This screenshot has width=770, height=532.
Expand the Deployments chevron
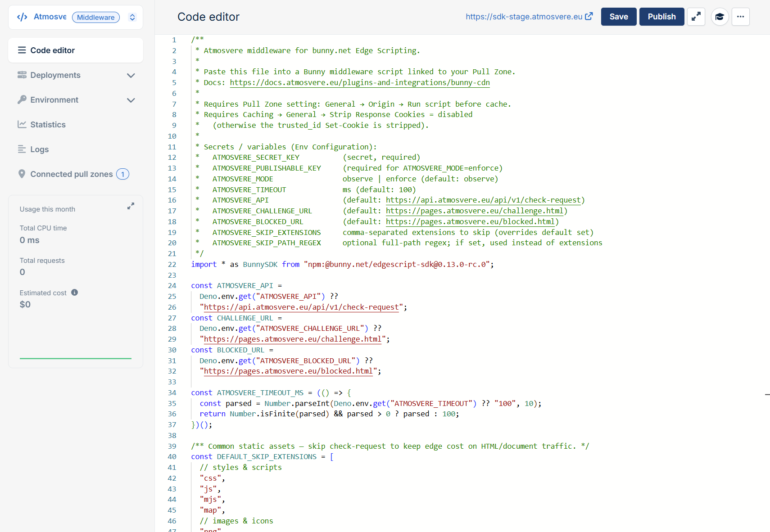point(131,76)
